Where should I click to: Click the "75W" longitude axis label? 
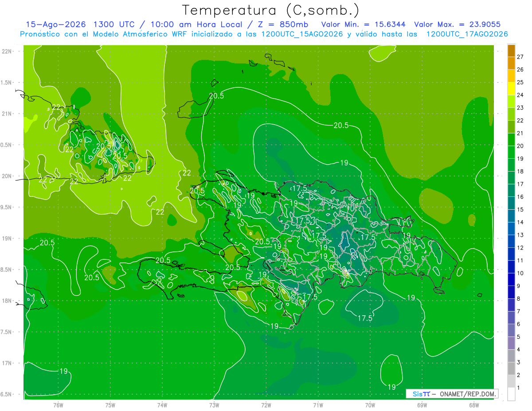(110, 405)
